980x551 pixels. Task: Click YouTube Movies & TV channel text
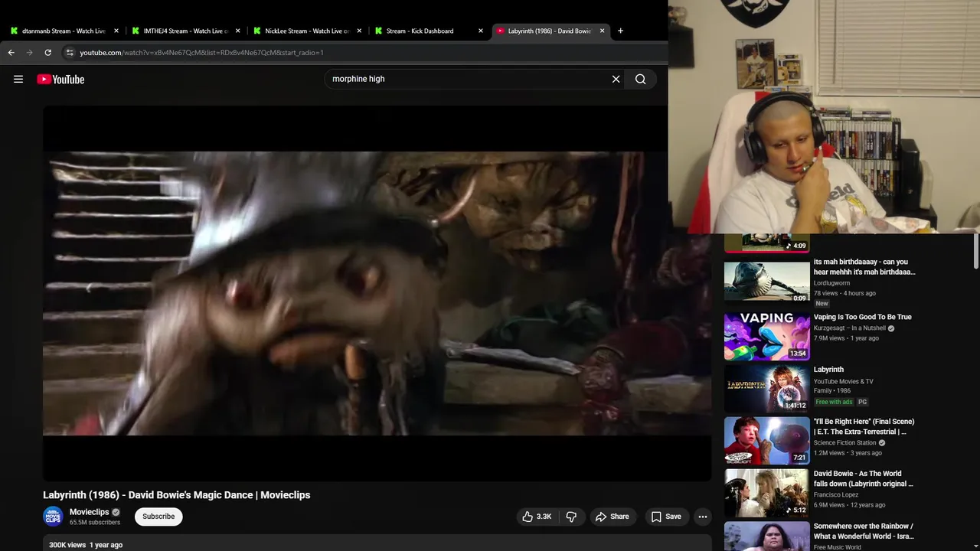tap(843, 381)
